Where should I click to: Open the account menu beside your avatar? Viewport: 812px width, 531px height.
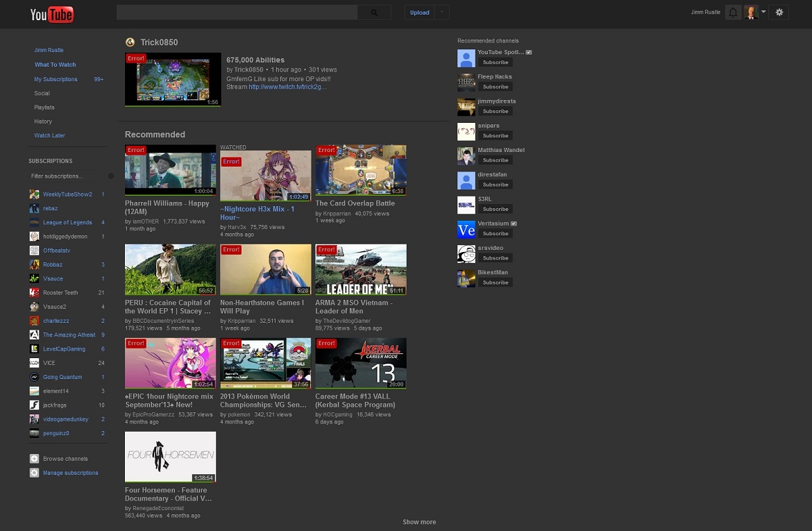click(x=763, y=12)
